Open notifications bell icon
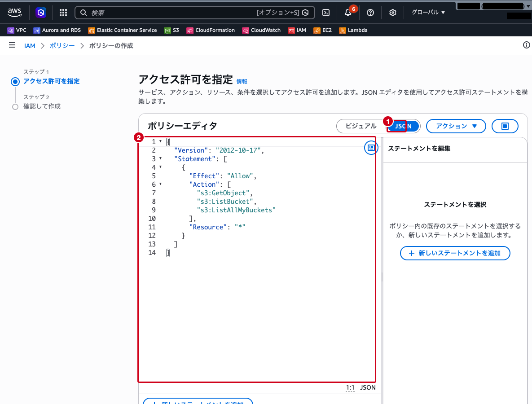Screen dimensions: 532x404 (348, 13)
